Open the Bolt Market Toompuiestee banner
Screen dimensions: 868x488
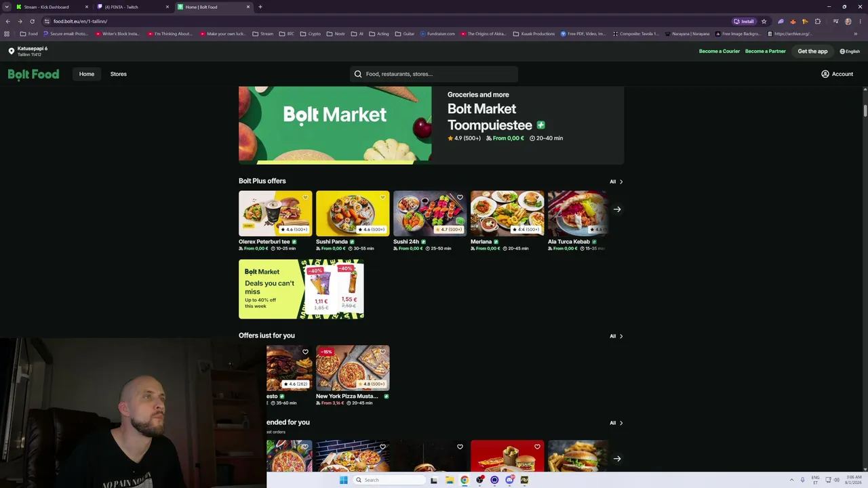pos(431,125)
